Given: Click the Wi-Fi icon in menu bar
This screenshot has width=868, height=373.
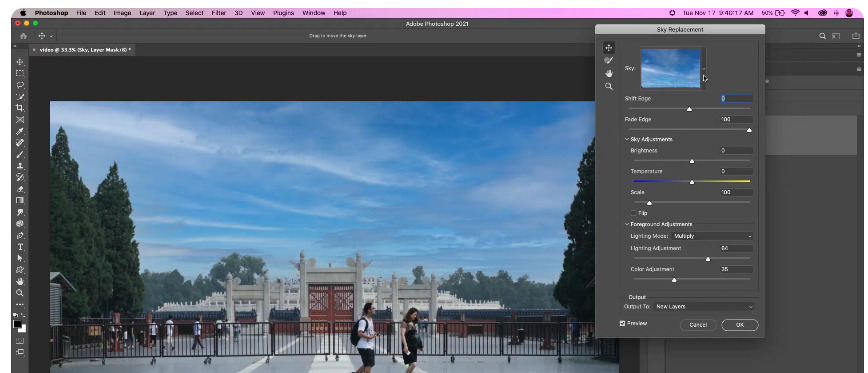Looking at the screenshot, I should click(x=795, y=13).
